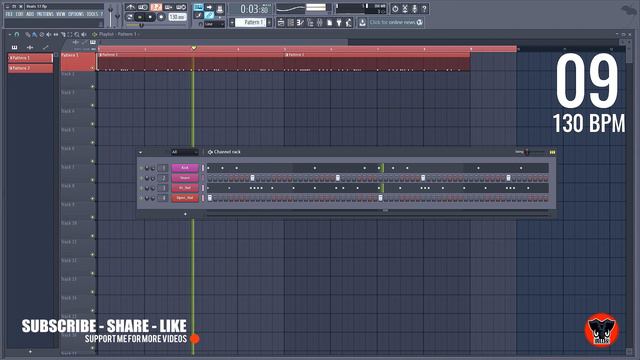The width and height of the screenshot is (640, 360).
Task: Click the online news link
Action: pyautogui.click(x=396, y=22)
